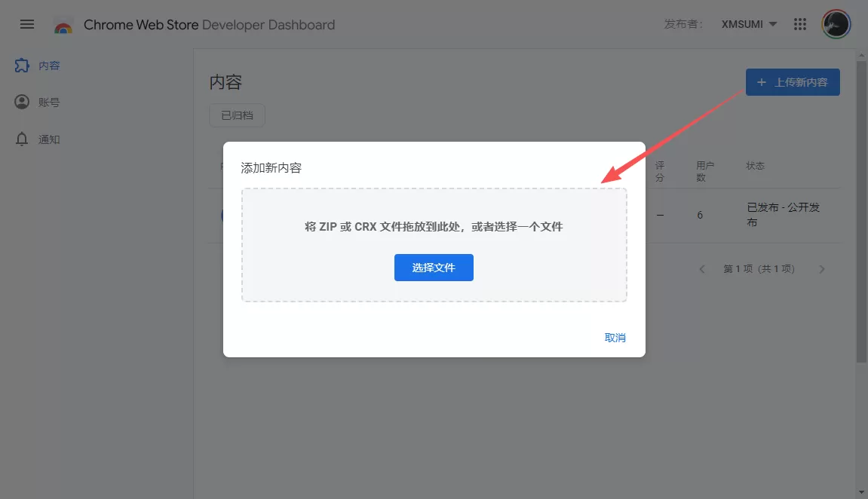Image resolution: width=868 pixels, height=499 pixels.
Task: Click the 用户数 column header
Action: [704, 172]
